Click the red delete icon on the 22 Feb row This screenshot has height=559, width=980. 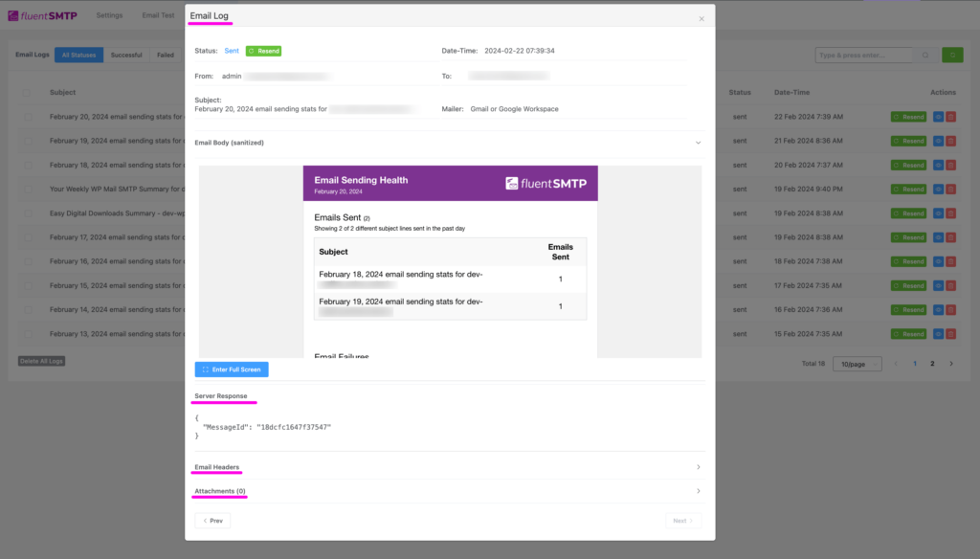coord(949,116)
